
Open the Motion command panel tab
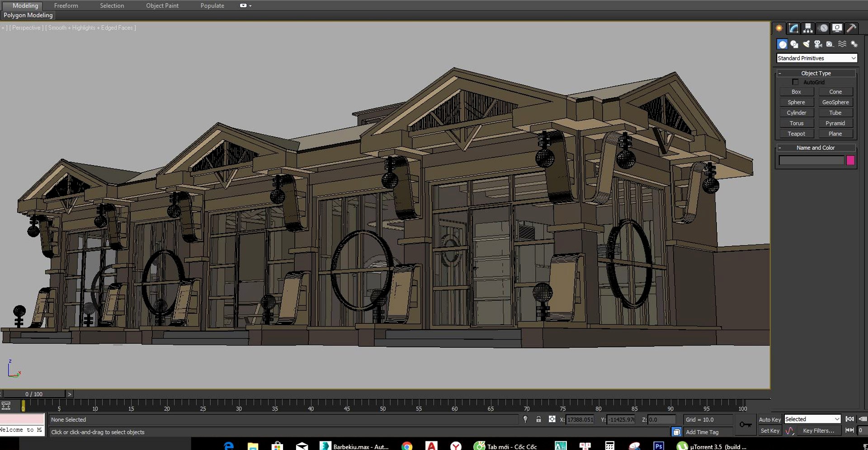[x=823, y=28]
